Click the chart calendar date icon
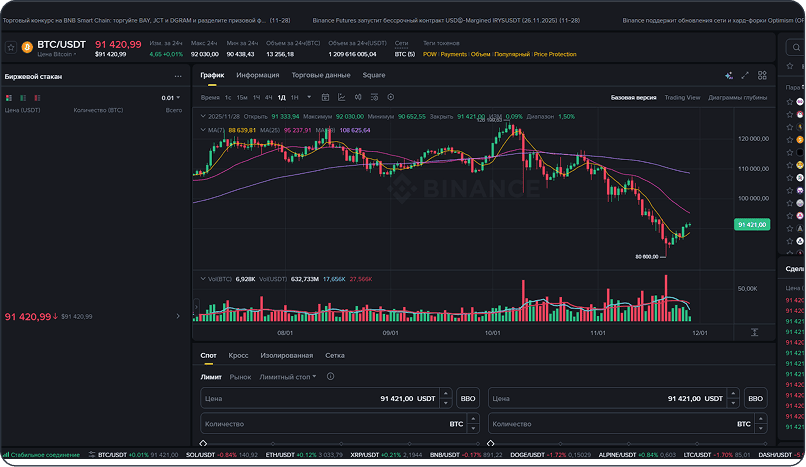 [x=325, y=97]
